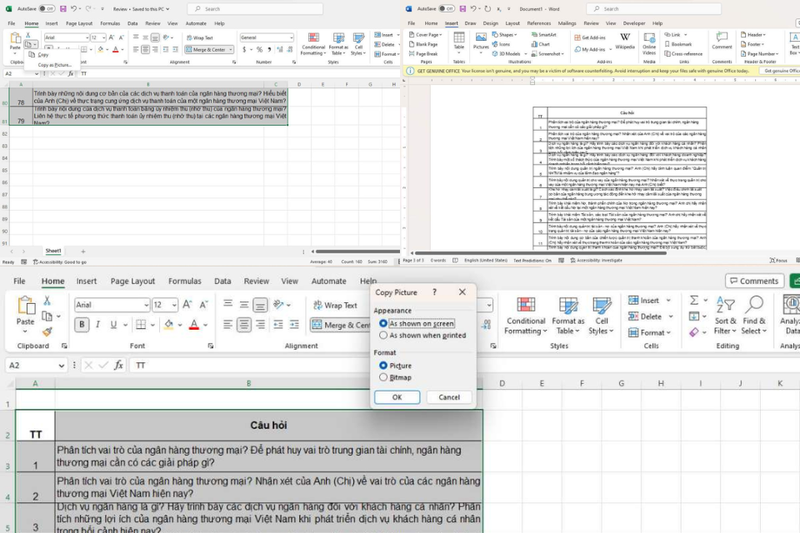Click the Paste icon in bottom Excel ribbon
The width and height of the screenshot is (800, 533).
26,306
